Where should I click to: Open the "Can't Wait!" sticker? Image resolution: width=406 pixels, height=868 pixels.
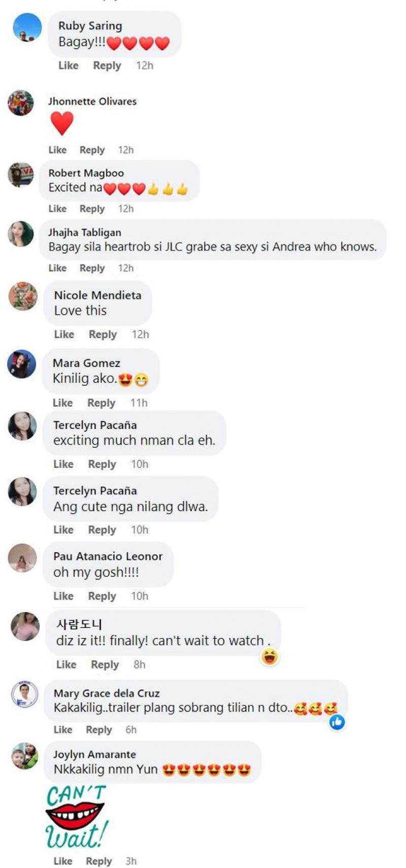pos(77,817)
